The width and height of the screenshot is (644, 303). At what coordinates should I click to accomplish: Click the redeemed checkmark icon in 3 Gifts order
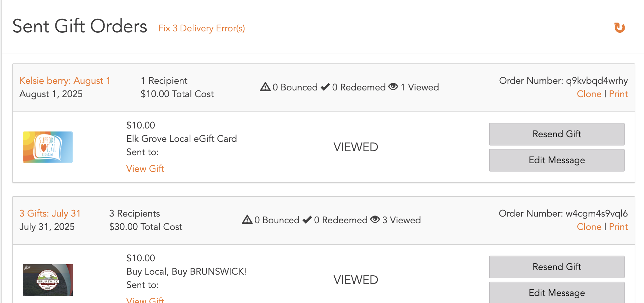point(307,220)
